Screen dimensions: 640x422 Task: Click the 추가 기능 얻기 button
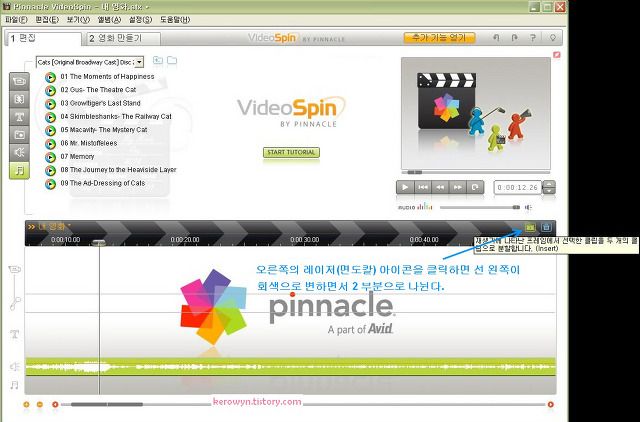tap(439, 38)
